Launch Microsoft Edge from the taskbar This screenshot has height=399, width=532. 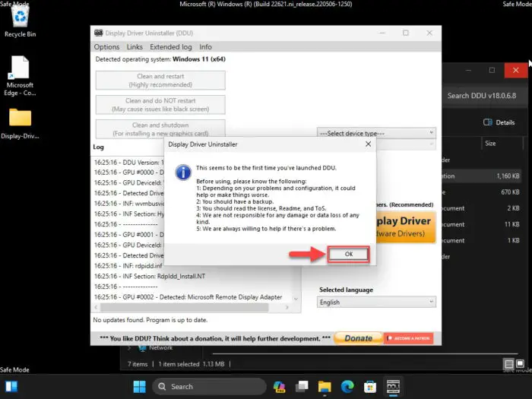click(x=347, y=386)
